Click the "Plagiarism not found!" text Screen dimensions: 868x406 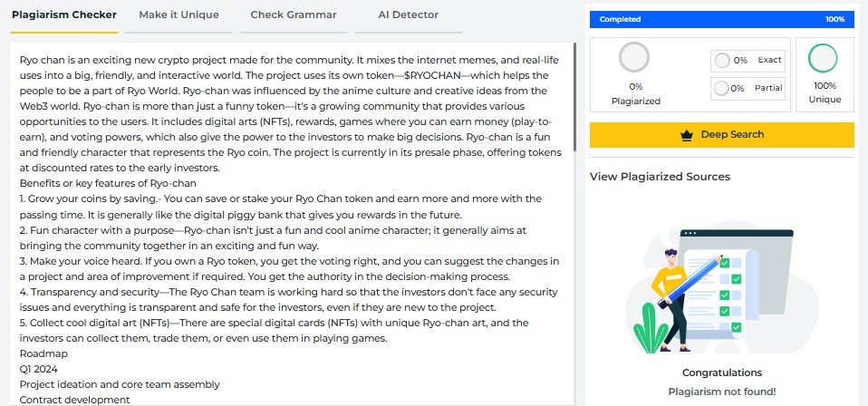click(721, 391)
